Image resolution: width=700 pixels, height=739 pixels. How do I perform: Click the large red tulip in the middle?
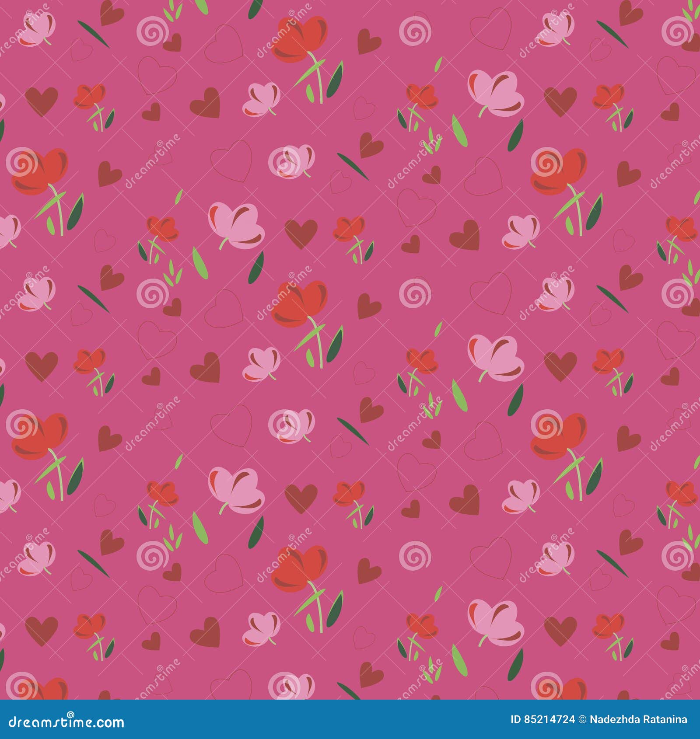pyautogui.click(x=302, y=302)
